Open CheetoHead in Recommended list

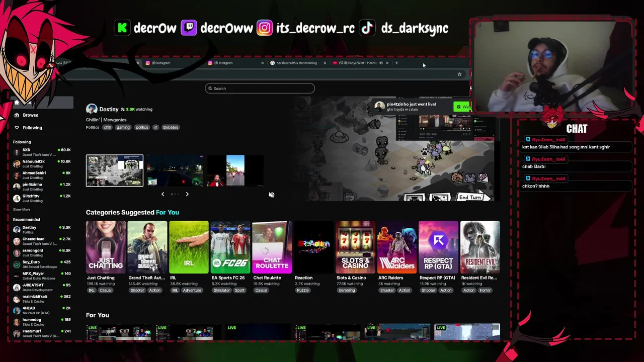[42, 241]
